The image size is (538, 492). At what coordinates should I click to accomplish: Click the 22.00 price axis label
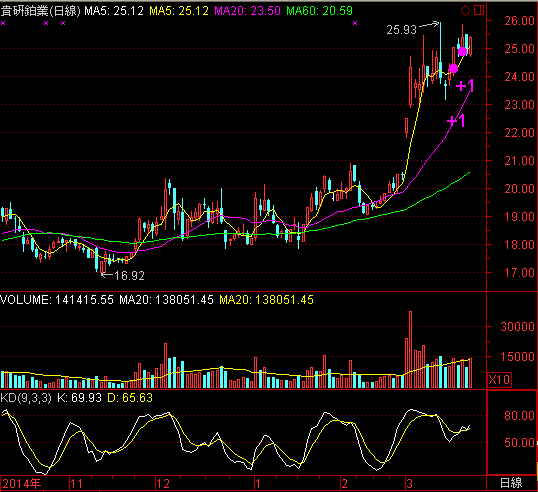click(519, 133)
